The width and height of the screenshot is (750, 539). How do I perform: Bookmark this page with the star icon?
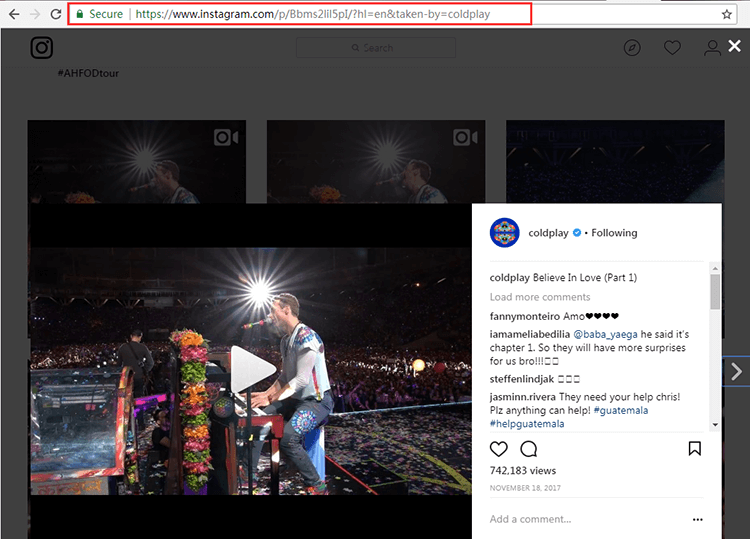727,14
